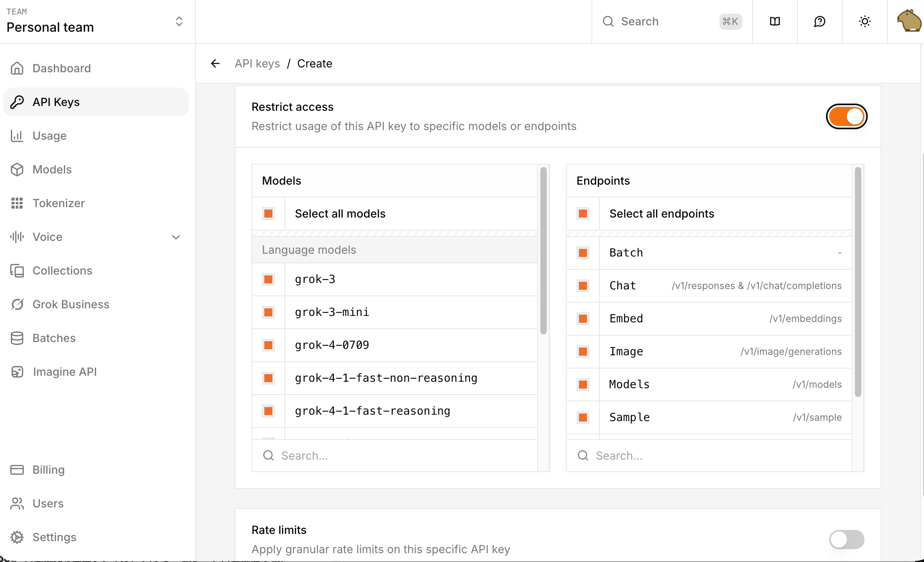The image size is (924, 562).
Task: Open the capybara profile avatar
Action: tap(909, 21)
